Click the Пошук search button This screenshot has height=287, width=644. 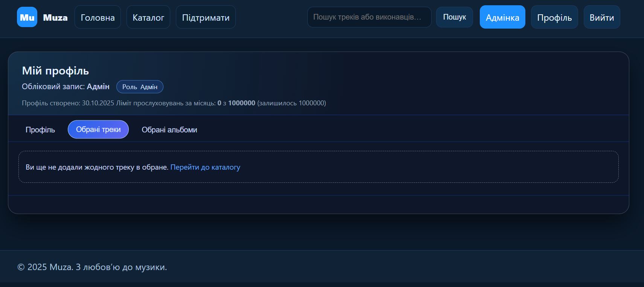tap(455, 17)
